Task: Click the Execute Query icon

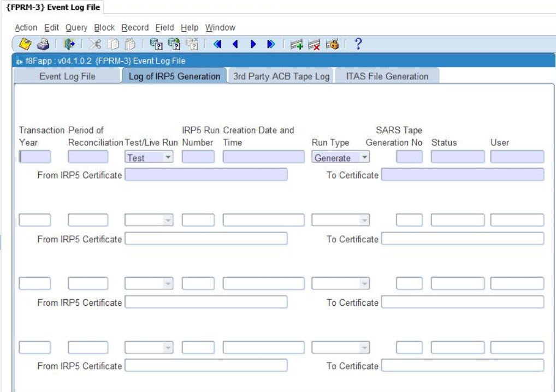Action: point(174,44)
